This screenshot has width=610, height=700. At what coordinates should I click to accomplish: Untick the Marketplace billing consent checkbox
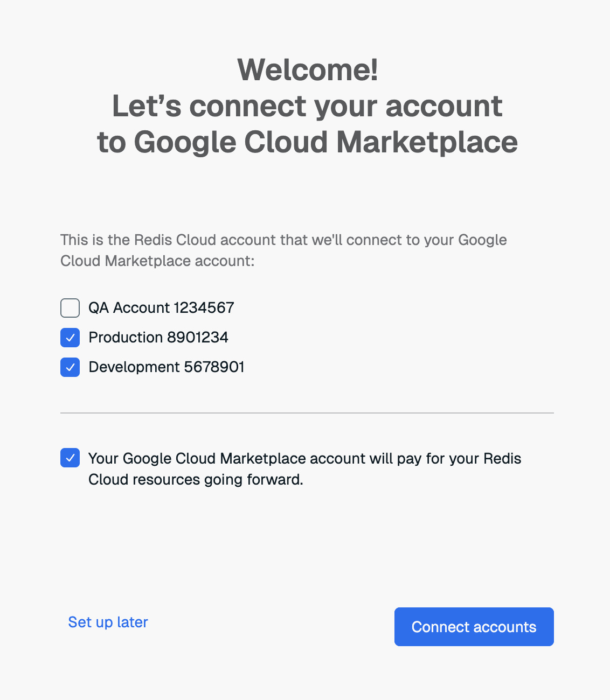[70, 458]
